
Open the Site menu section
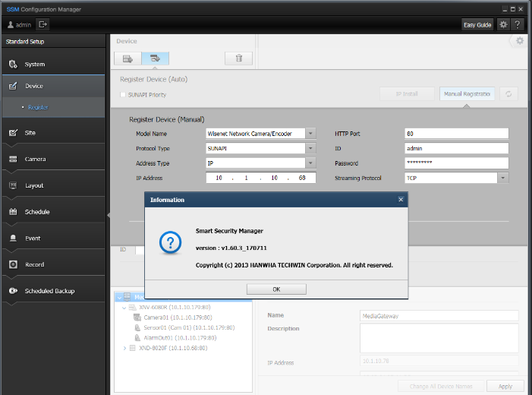point(54,133)
